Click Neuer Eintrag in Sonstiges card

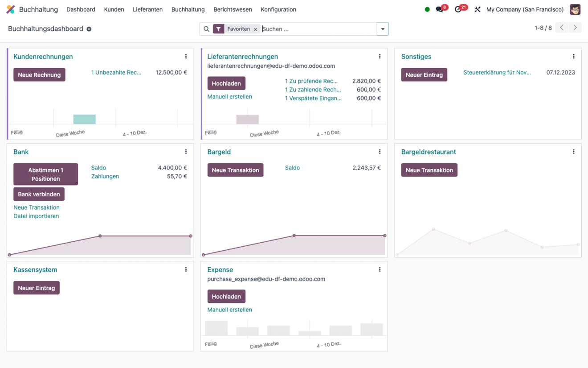pyautogui.click(x=424, y=75)
